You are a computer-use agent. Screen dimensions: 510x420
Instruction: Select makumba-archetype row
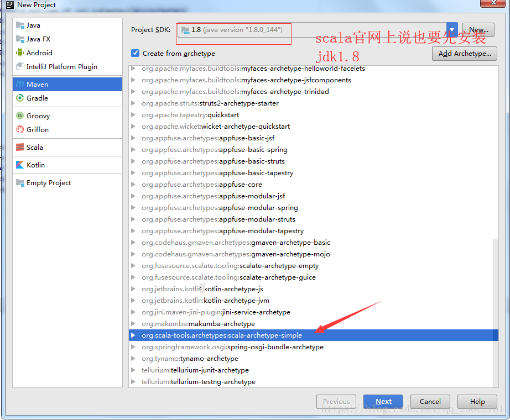314,324
